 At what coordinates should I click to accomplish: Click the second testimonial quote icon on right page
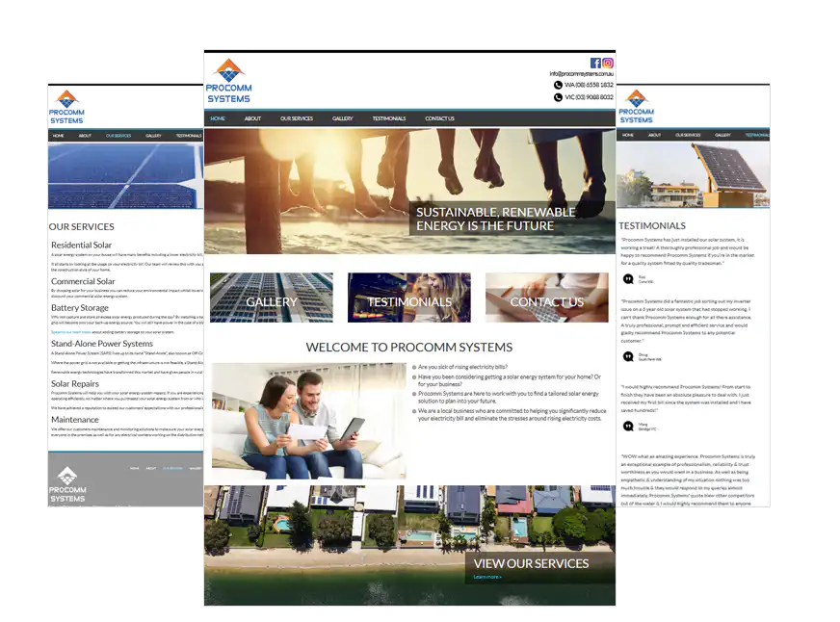point(628,356)
